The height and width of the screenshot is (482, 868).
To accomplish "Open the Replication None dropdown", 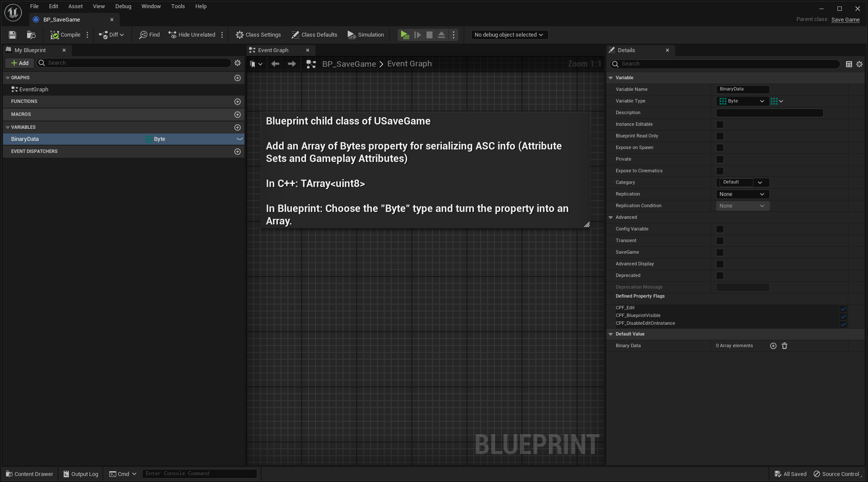I will point(742,194).
